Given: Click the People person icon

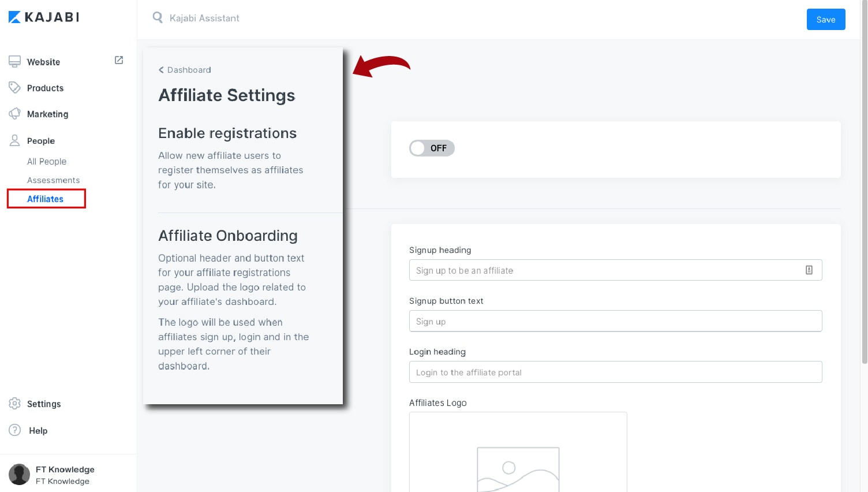Looking at the screenshot, I should (x=14, y=140).
